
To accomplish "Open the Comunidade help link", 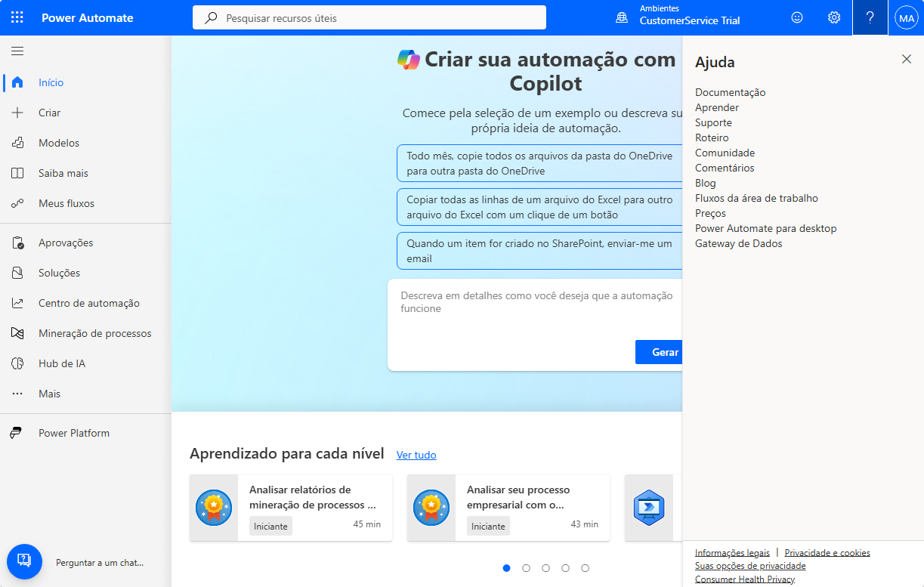I will click(x=725, y=153).
